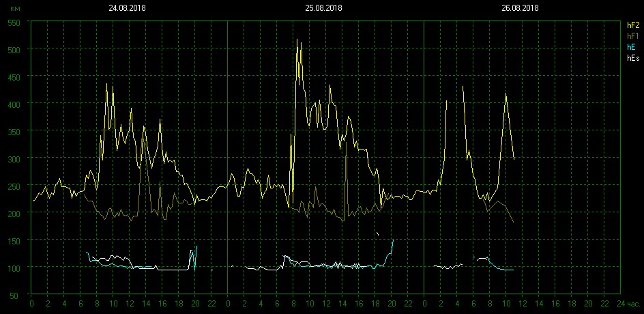
Task: Select the hEs legend entry
Action: pyautogui.click(x=633, y=58)
